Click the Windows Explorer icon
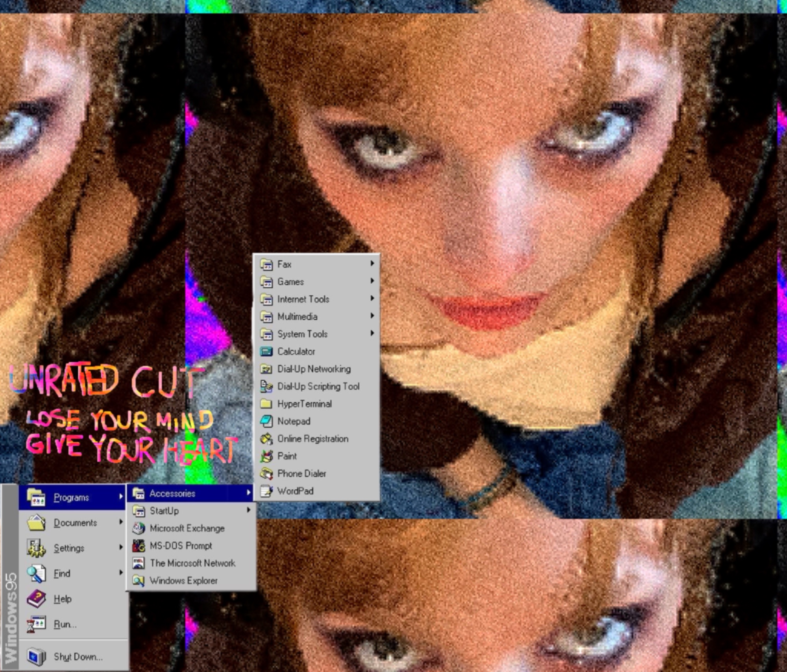Image resolution: width=787 pixels, height=672 pixels. click(x=139, y=581)
